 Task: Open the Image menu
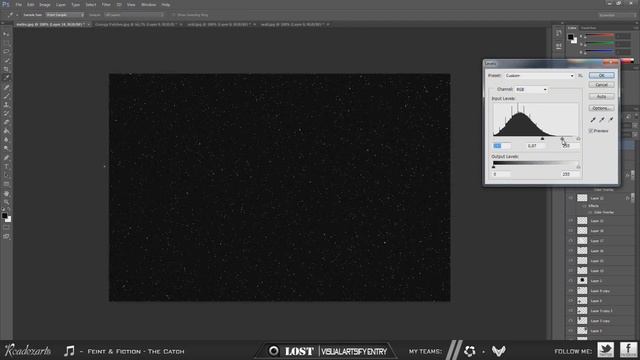point(44,4)
